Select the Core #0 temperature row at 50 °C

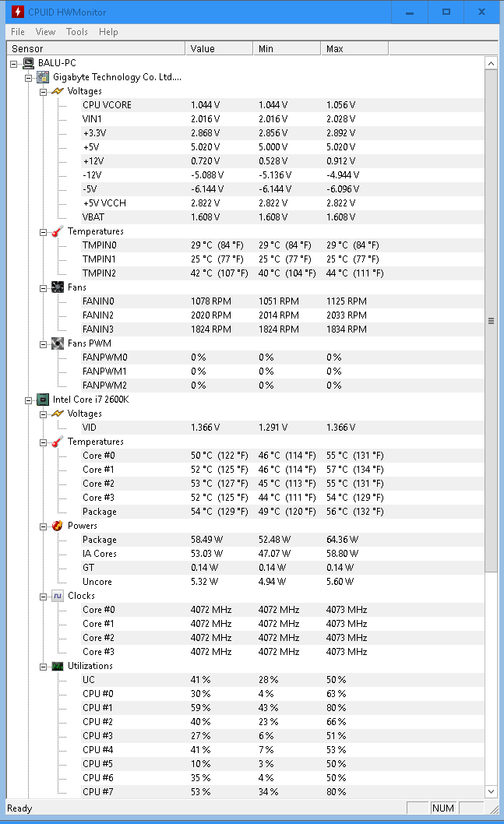tap(282, 456)
